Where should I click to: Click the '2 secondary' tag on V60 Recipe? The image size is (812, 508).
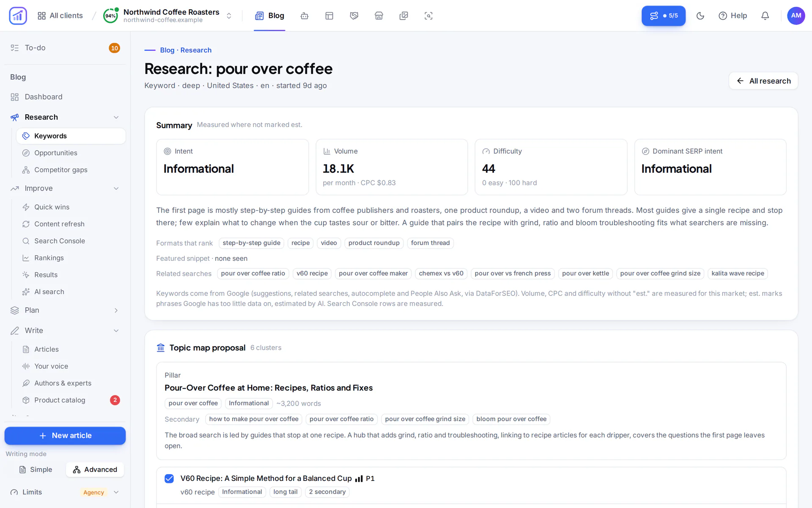click(327, 492)
